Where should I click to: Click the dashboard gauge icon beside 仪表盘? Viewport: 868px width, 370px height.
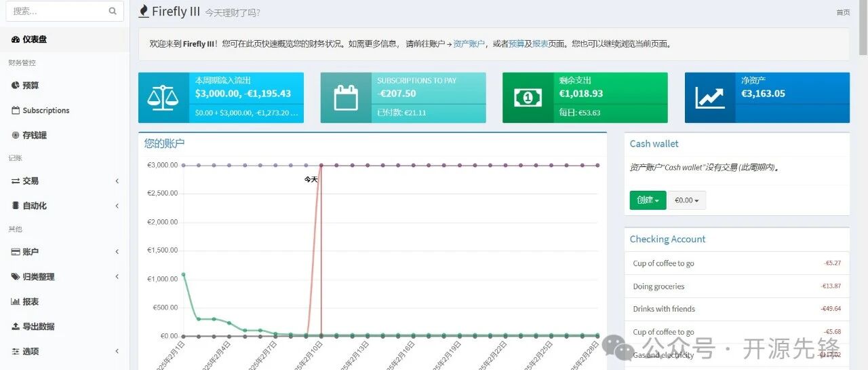16,39
